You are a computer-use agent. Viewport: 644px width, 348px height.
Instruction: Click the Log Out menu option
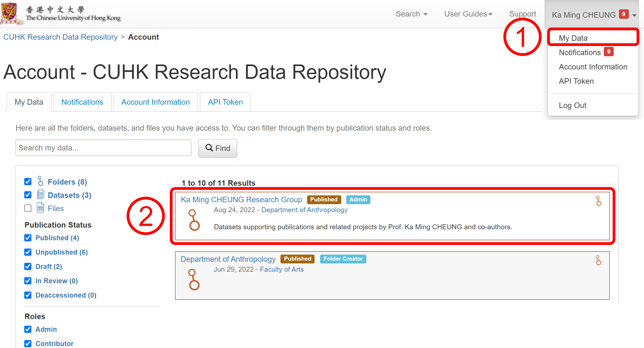(x=573, y=105)
